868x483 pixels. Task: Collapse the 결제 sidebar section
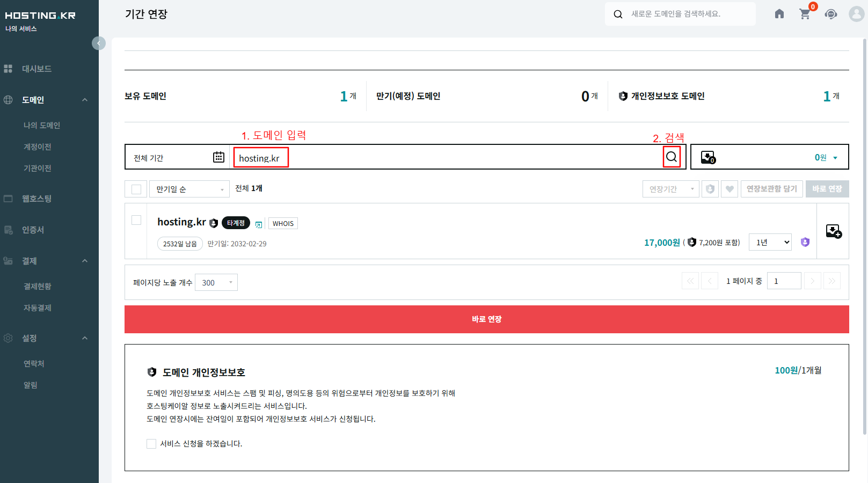pyautogui.click(x=85, y=261)
